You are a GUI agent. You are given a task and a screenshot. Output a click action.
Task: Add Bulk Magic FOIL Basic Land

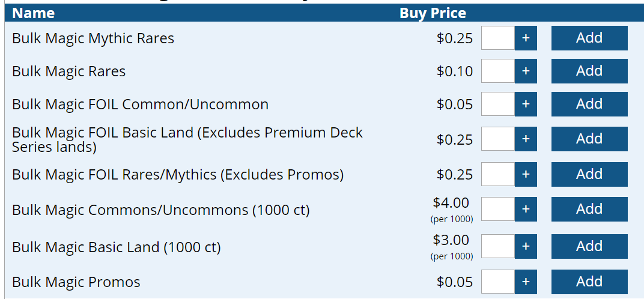pyautogui.click(x=589, y=139)
